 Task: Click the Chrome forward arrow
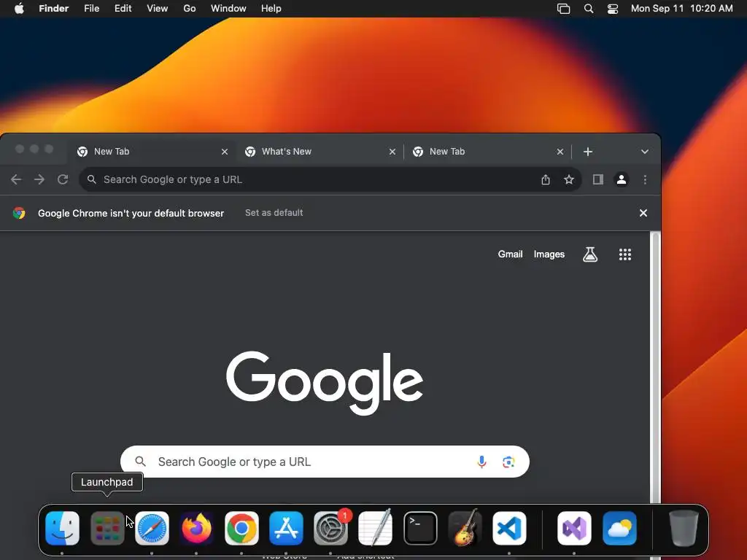39,179
